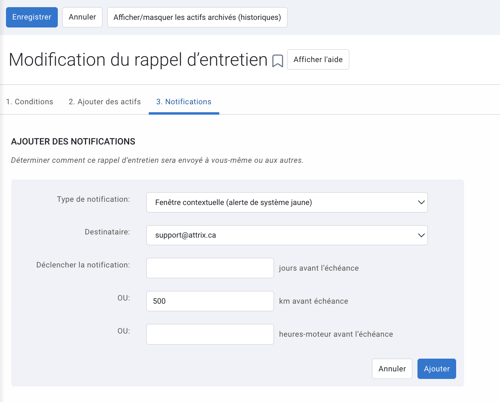This screenshot has width=500, height=402.
Task: Click the jours avant l'échéance text
Action: coord(319,268)
